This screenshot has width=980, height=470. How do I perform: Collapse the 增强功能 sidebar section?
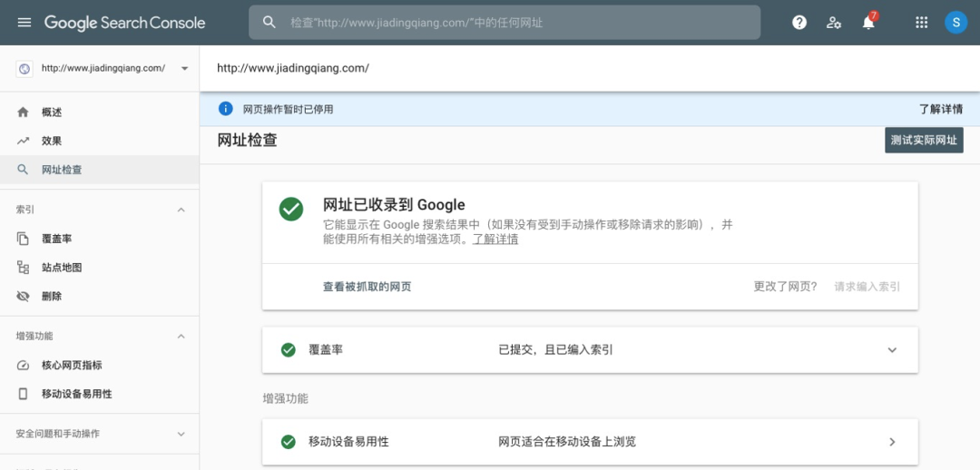click(181, 337)
